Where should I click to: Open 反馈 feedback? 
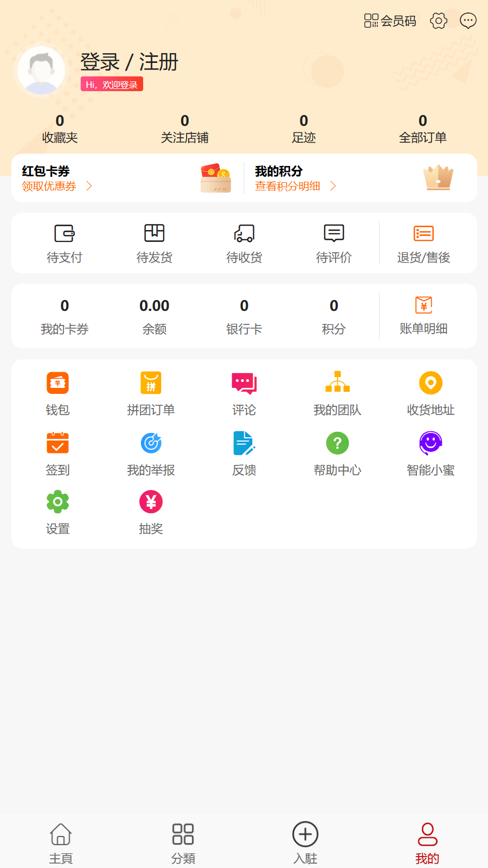point(244,454)
